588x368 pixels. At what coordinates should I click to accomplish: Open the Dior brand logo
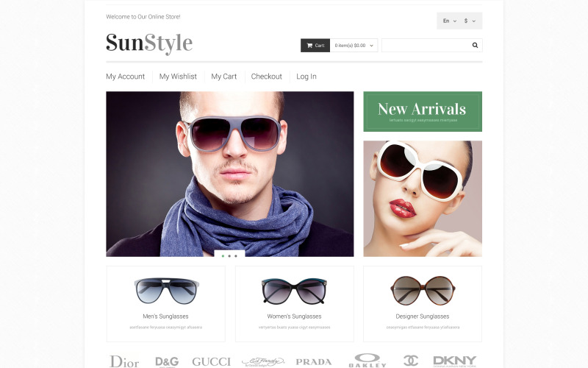coord(124,361)
